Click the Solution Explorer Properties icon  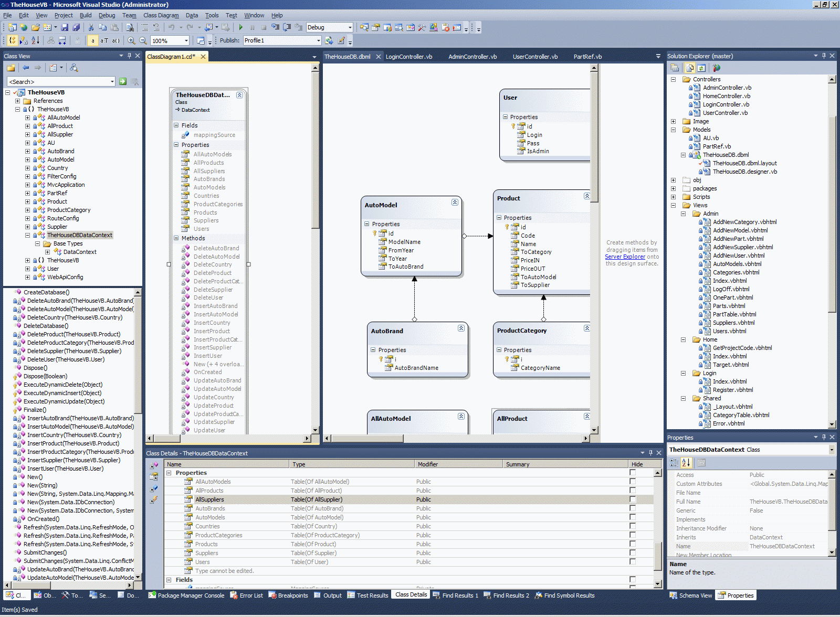point(675,68)
